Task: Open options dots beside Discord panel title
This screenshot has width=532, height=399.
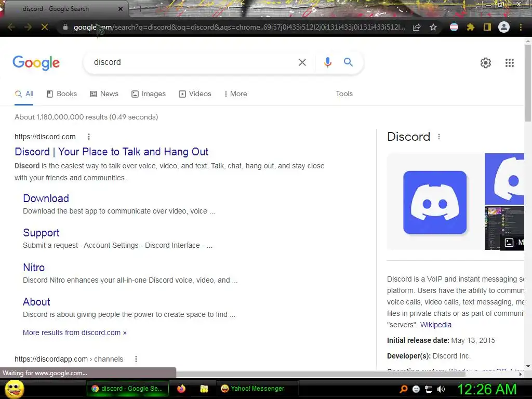Action: coord(439,137)
